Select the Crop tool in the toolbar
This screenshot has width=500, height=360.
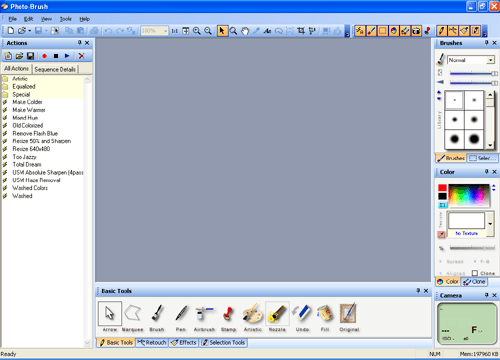(301, 31)
